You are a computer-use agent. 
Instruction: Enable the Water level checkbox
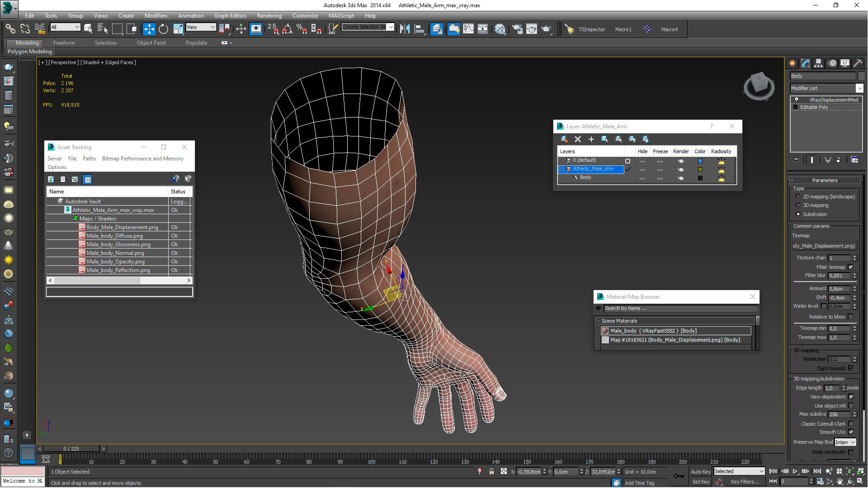pos(824,306)
